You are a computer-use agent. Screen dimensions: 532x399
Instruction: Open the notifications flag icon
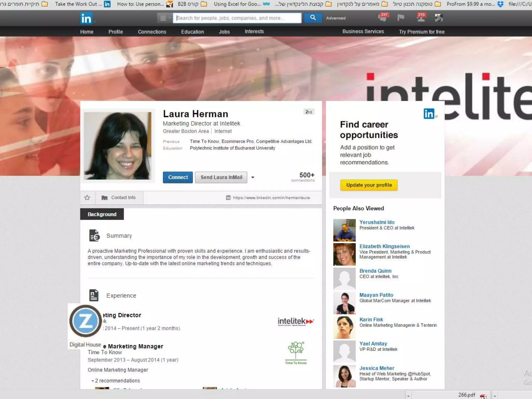(x=401, y=18)
